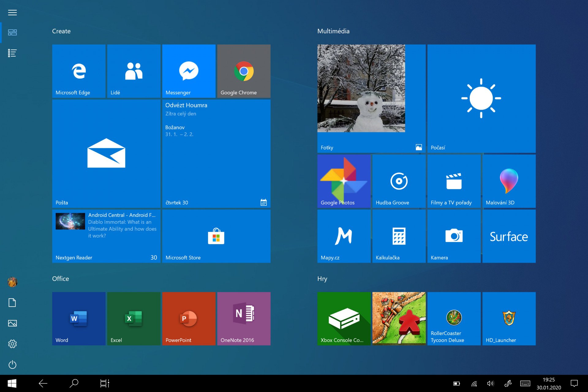Open the Fotky snowman photo tile
Image resolution: width=588 pixels, height=392 pixels.
pos(371,98)
